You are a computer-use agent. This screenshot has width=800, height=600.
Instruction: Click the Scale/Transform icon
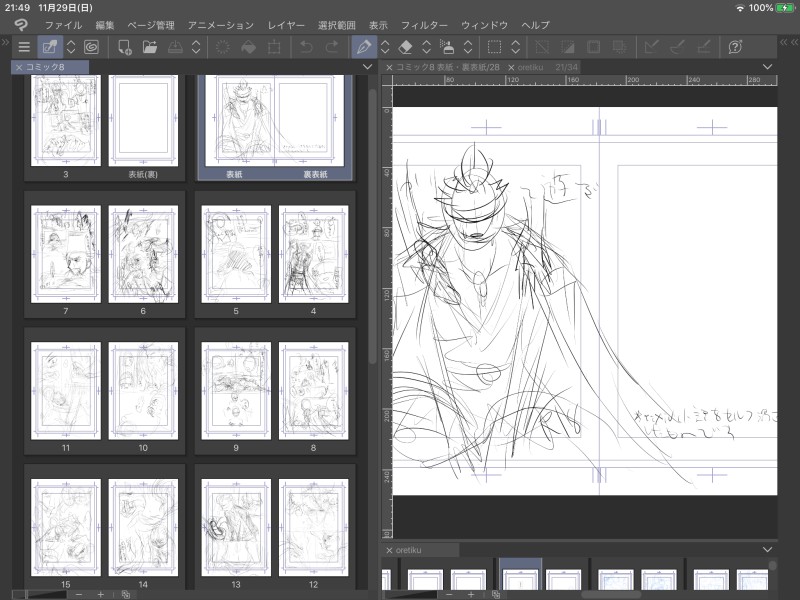[274, 47]
